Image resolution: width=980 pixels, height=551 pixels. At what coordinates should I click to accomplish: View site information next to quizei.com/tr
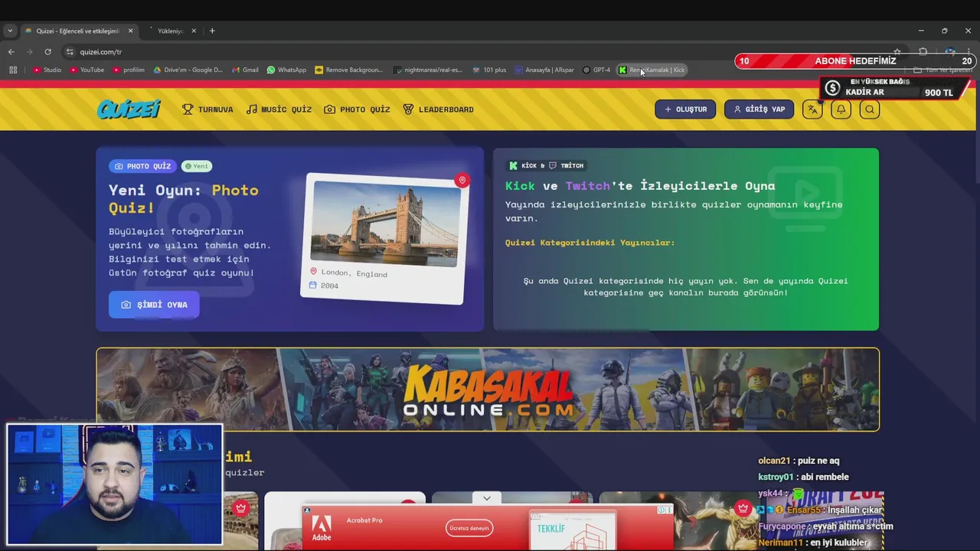[70, 52]
